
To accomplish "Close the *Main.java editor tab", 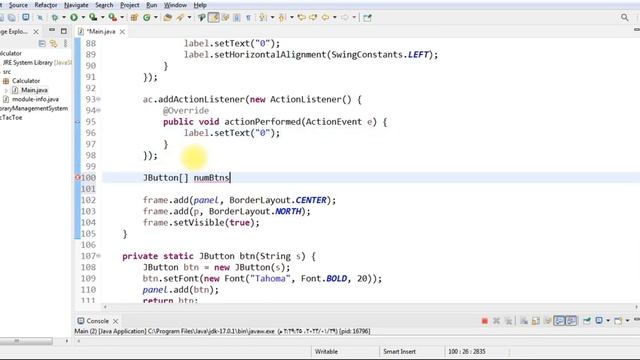I will click(122, 31).
